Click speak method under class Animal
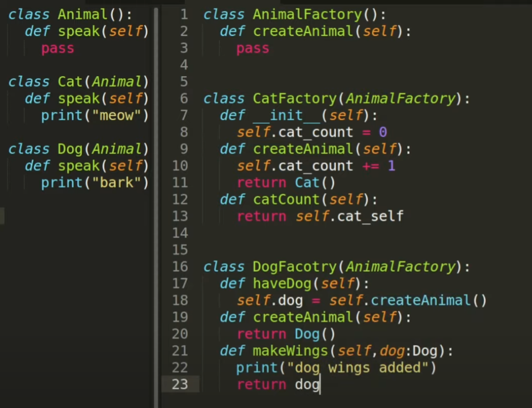532x408 pixels. coord(79,32)
